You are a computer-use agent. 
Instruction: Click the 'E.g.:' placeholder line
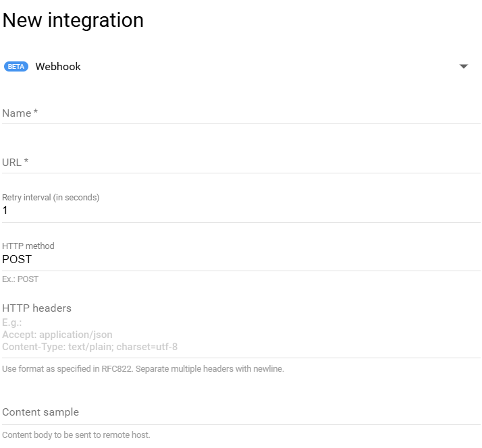coord(12,323)
